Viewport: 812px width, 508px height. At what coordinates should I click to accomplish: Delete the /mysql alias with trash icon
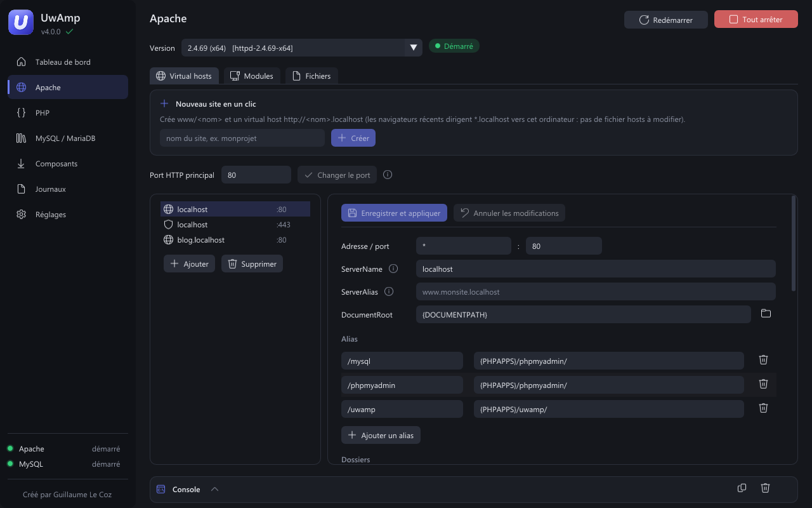coord(764,359)
